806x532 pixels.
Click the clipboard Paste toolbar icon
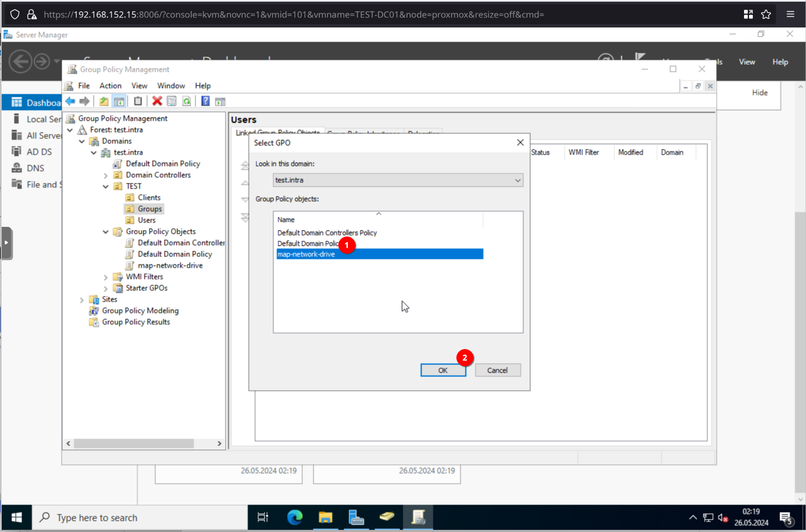click(138, 101)
